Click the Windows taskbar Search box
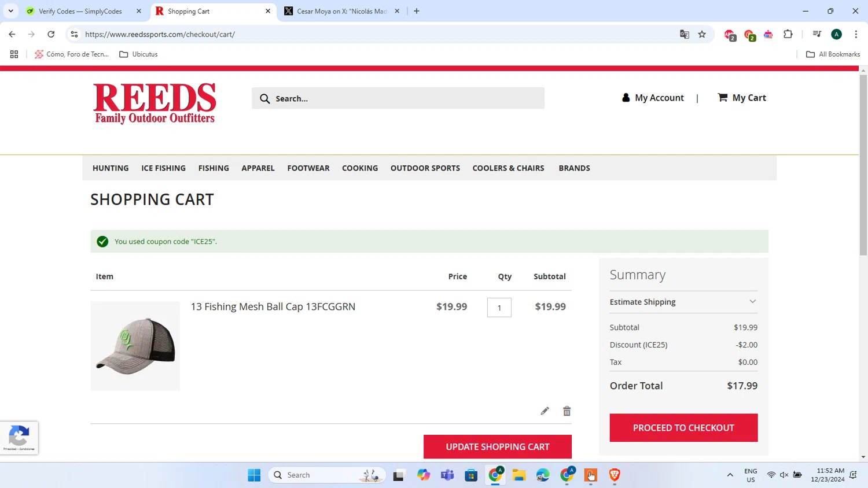The height and width of the screenshot is (488, 868). tap(327, 475)
